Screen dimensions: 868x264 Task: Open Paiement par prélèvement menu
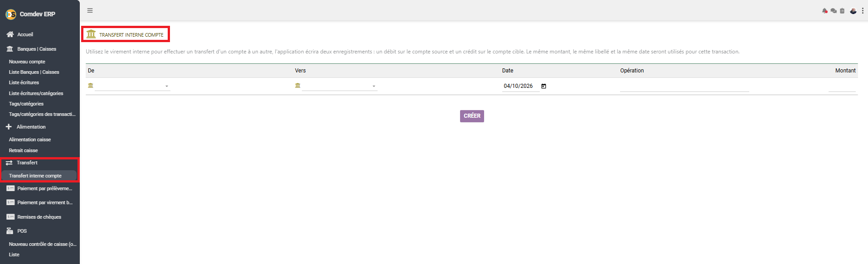[x=44, y=188]
